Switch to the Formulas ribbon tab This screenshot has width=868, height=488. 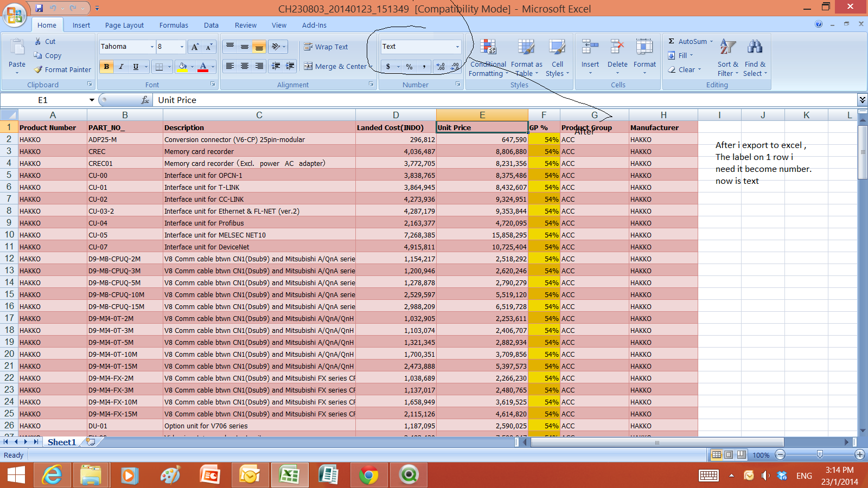tap(174, 25)
